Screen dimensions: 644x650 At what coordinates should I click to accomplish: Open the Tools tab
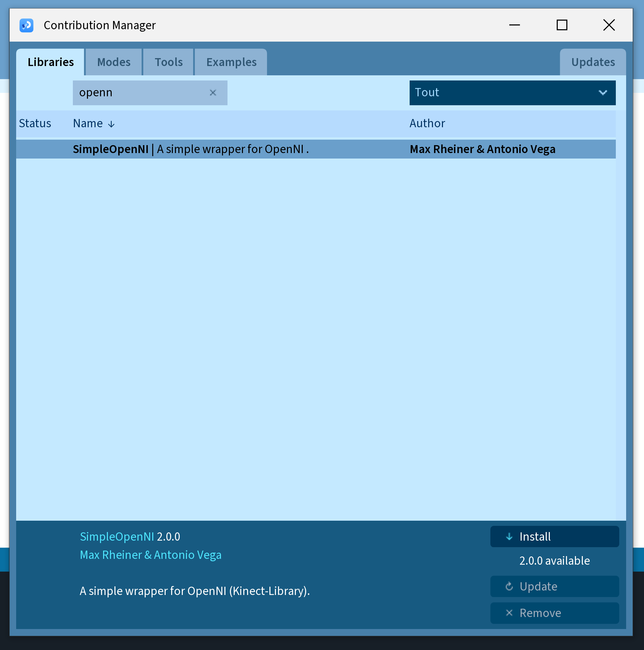pyautogui.click(x=168, y=62)
